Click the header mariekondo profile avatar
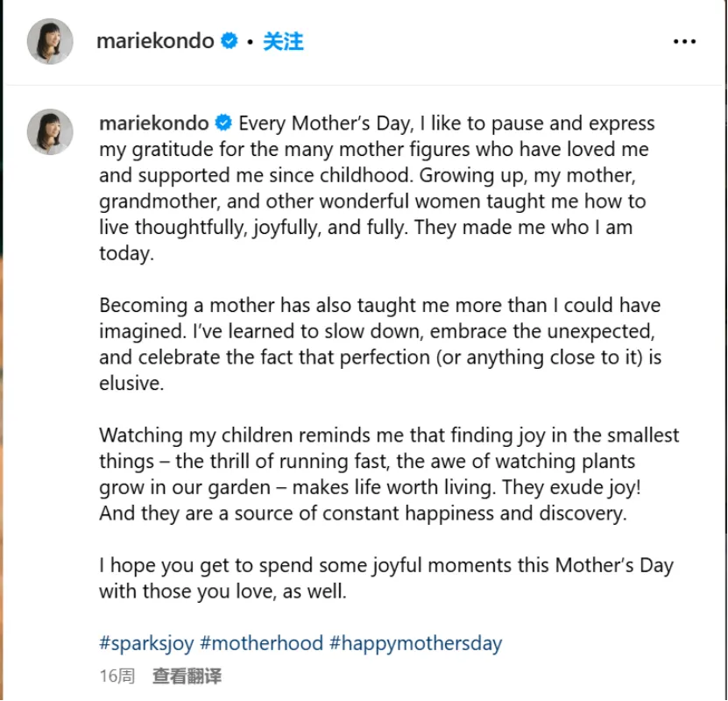Image resolution: width=728 pixels, height=701 pixels. point(50,41)
